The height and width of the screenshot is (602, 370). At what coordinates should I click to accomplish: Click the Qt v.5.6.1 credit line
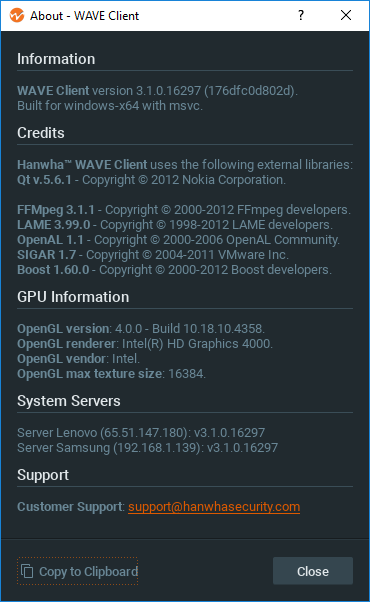coord(152,180)
